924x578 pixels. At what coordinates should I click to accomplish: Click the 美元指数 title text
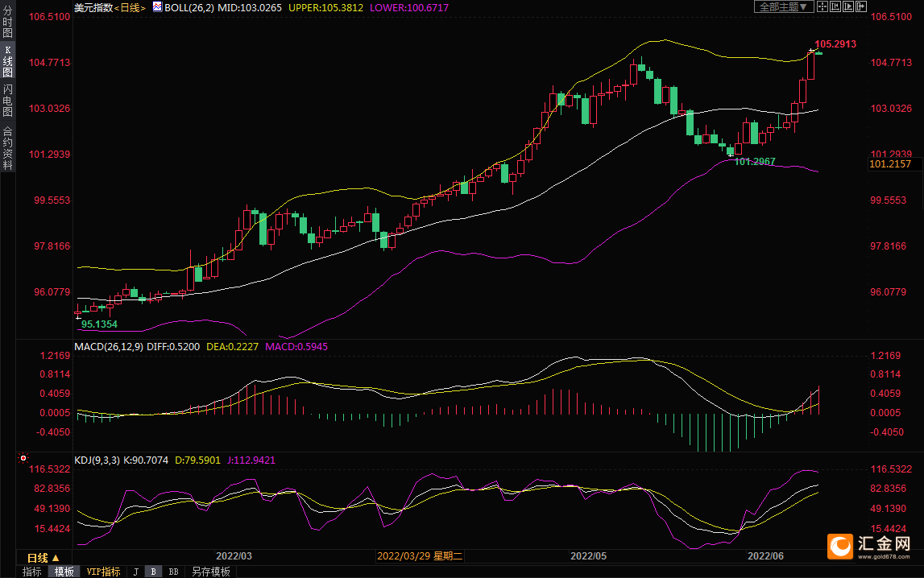93,8
